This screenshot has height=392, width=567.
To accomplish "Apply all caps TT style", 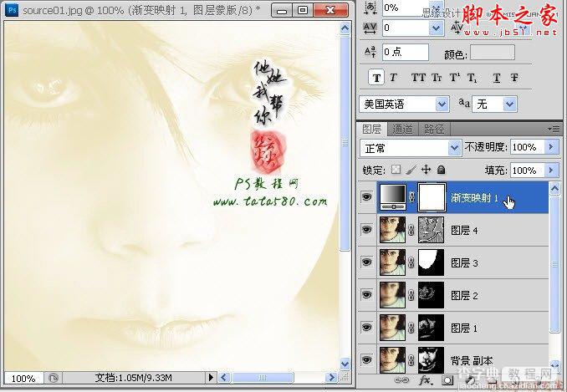I will (418, 78).
